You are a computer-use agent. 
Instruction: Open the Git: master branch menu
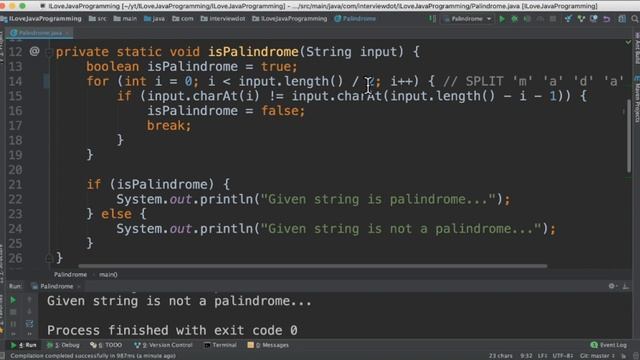click(597, 356)
